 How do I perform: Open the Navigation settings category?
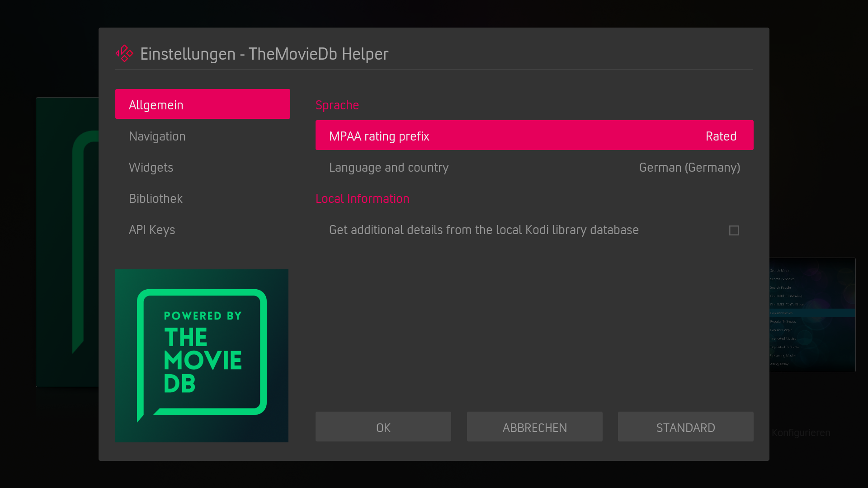203,136
